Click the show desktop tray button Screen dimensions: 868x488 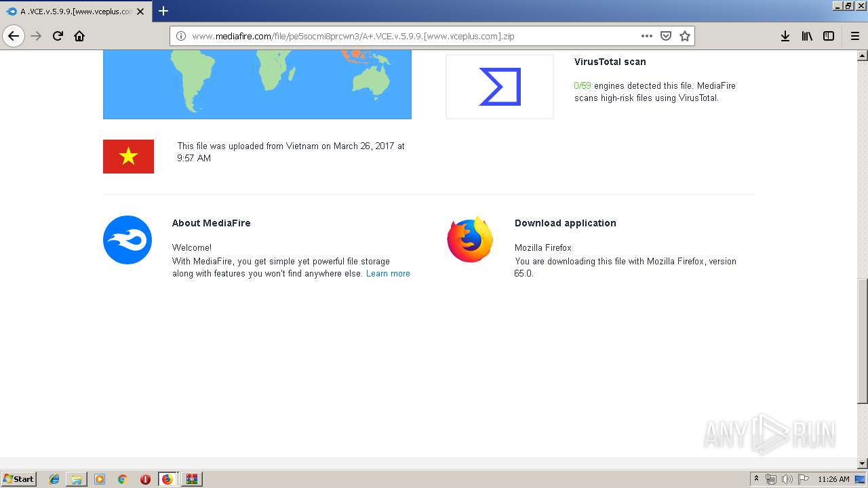861,479
